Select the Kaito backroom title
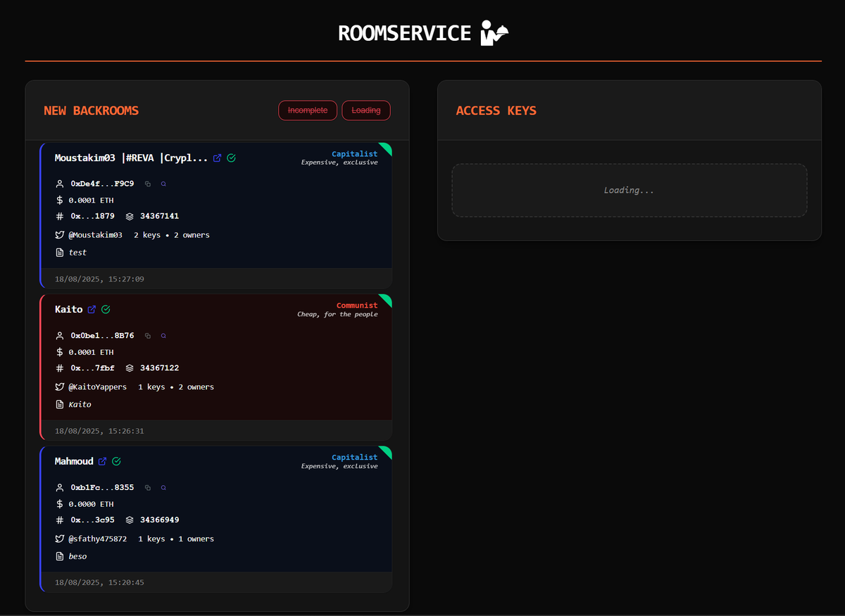 pos(68,309)
